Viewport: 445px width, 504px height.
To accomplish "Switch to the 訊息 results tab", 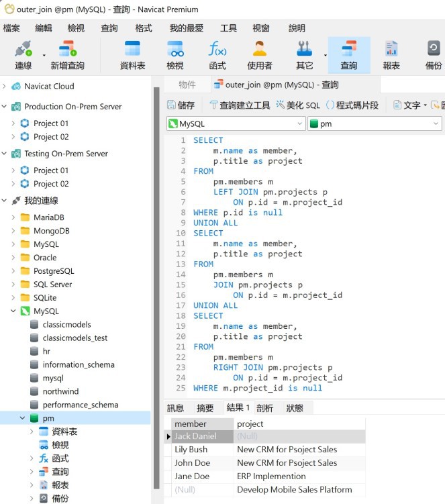I will click(x=175, y=408).
